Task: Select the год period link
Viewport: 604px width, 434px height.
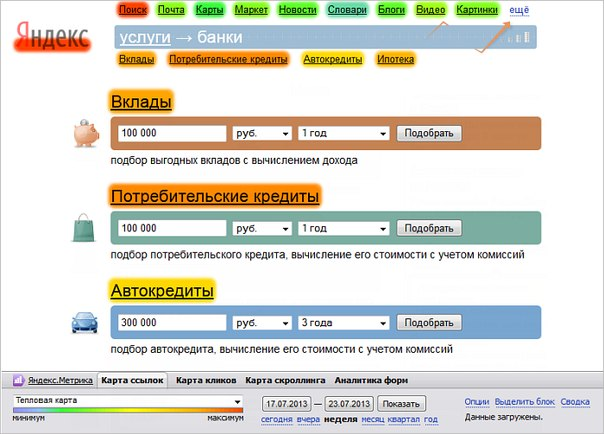Action: (431, 419)
